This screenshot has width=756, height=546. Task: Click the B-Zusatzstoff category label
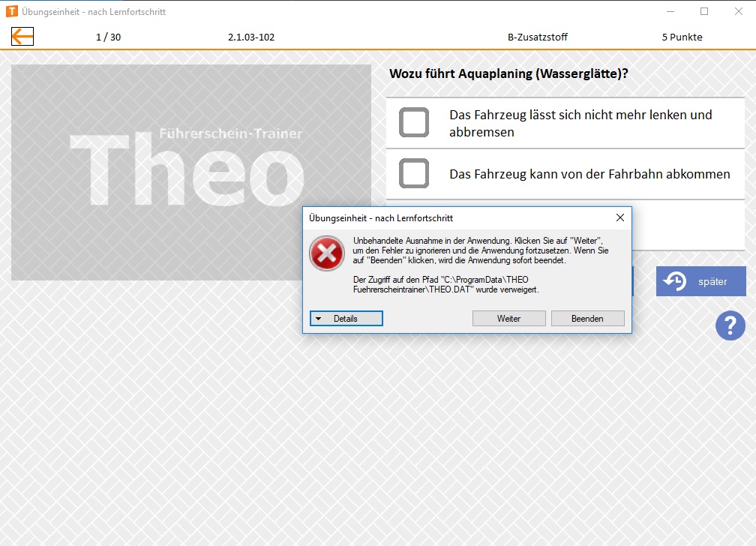[538, 37]
